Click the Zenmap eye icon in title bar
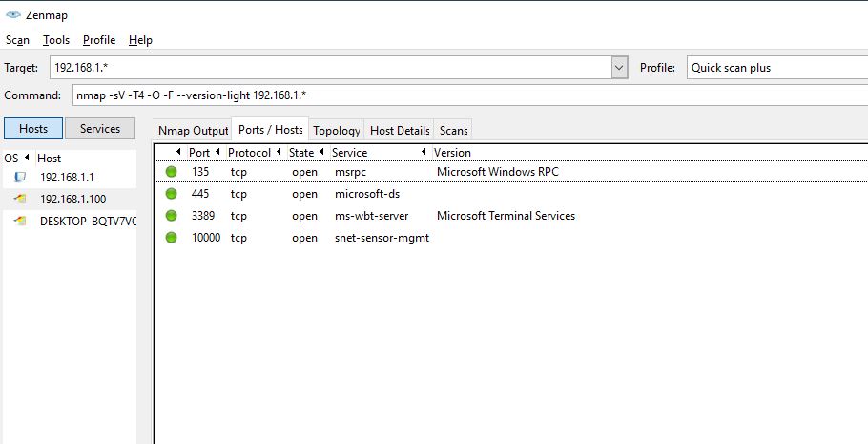Screen dimensions: 868x444 (13, 15)
